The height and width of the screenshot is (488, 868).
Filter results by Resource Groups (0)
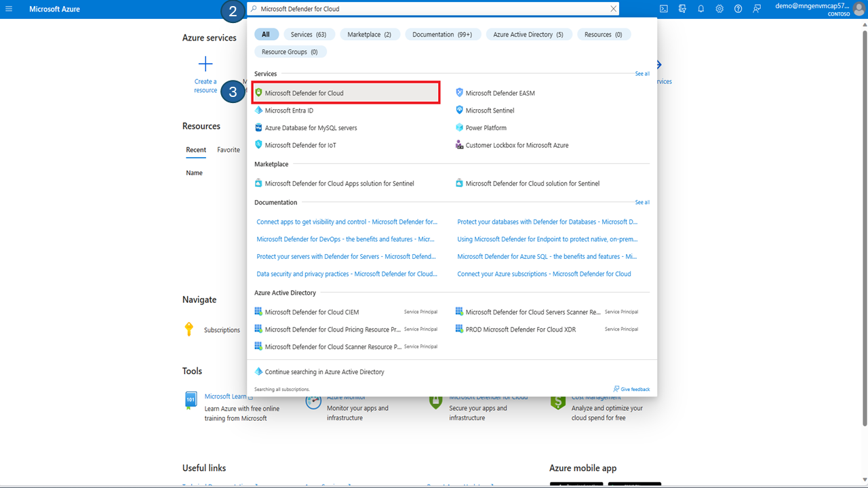[290, 52]
